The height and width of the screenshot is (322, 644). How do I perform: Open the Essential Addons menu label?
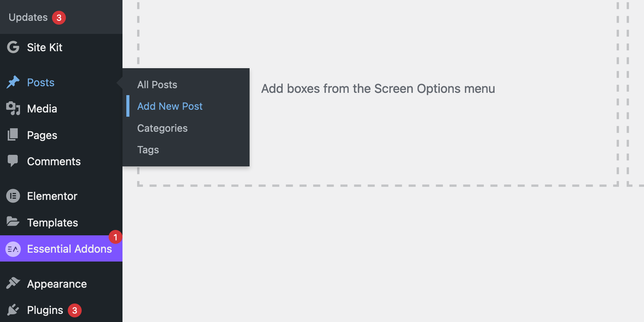tap(69, 249)
